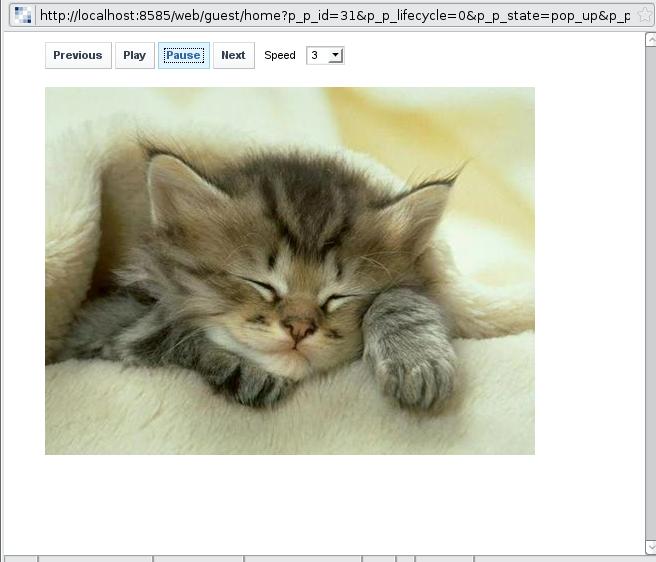Image resolution: width=656 pixels, height=562 pixels.
Task: Go to the Previous slide
Action: point(77,56)
